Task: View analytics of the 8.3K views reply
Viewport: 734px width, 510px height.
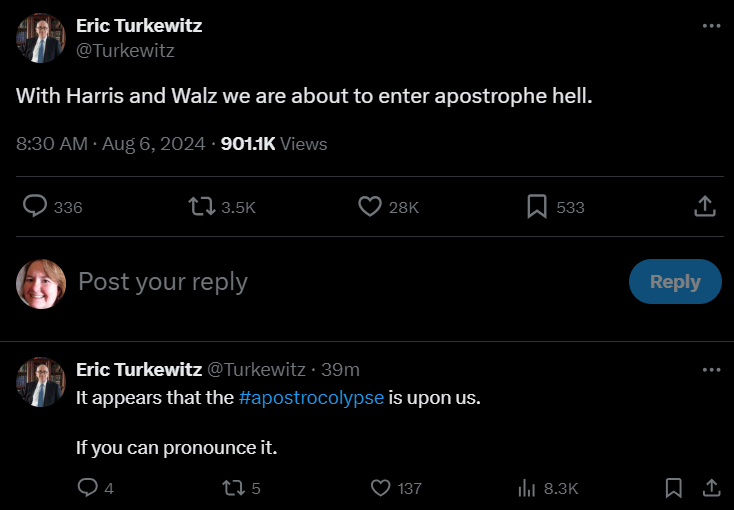Action: 527,488
